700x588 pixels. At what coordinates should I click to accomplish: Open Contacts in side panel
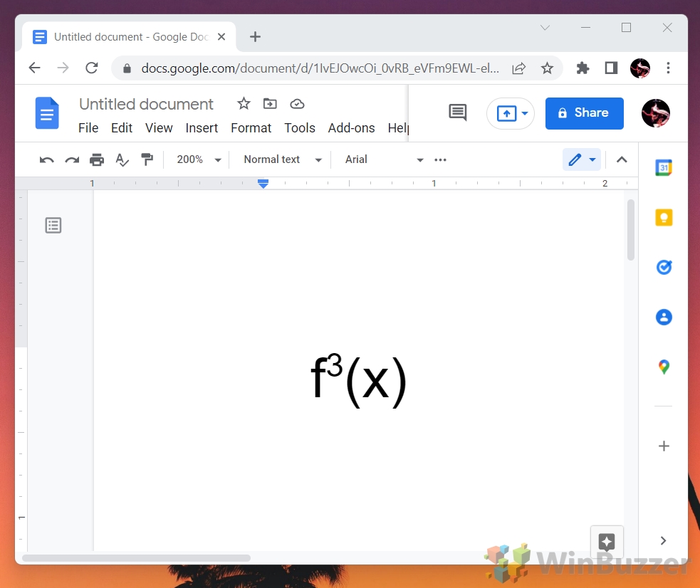(664, 317)
